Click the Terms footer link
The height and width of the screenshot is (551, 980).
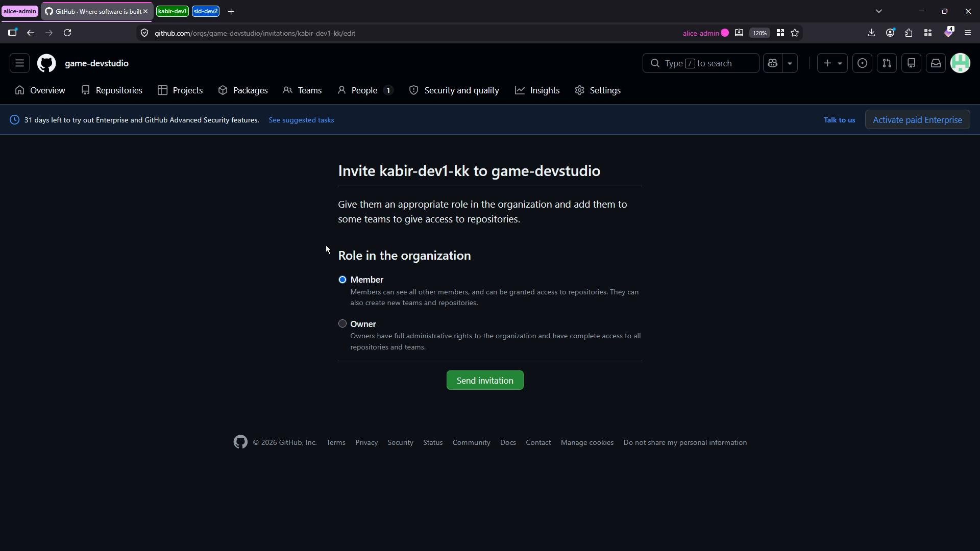pyautogui.click(x=336, y=442)
